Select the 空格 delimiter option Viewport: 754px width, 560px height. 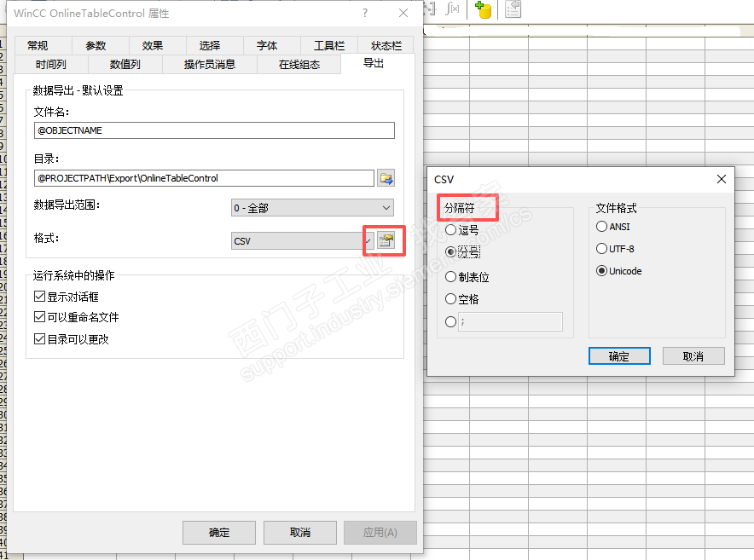pyautogui.click(x=461, y=299)
